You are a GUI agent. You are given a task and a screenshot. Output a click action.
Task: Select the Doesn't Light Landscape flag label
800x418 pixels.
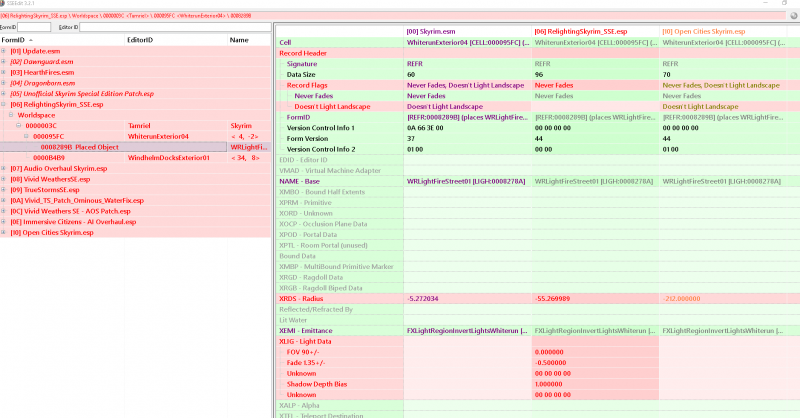332,107
